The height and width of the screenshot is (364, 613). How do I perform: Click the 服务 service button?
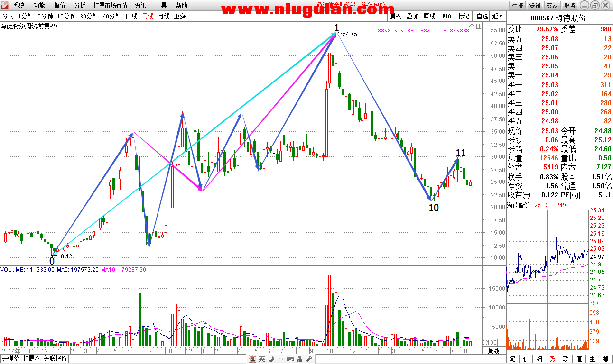click(x=570, y=5)
